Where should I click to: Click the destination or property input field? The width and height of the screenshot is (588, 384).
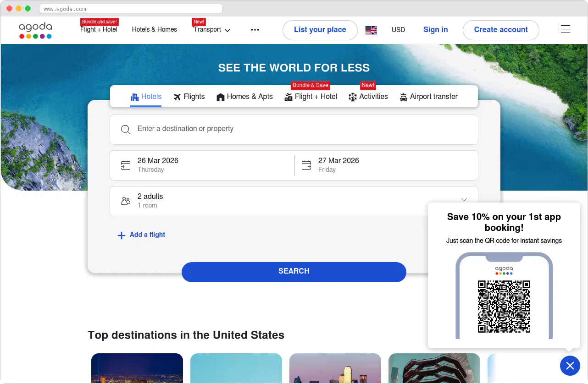tap(294, 130)
